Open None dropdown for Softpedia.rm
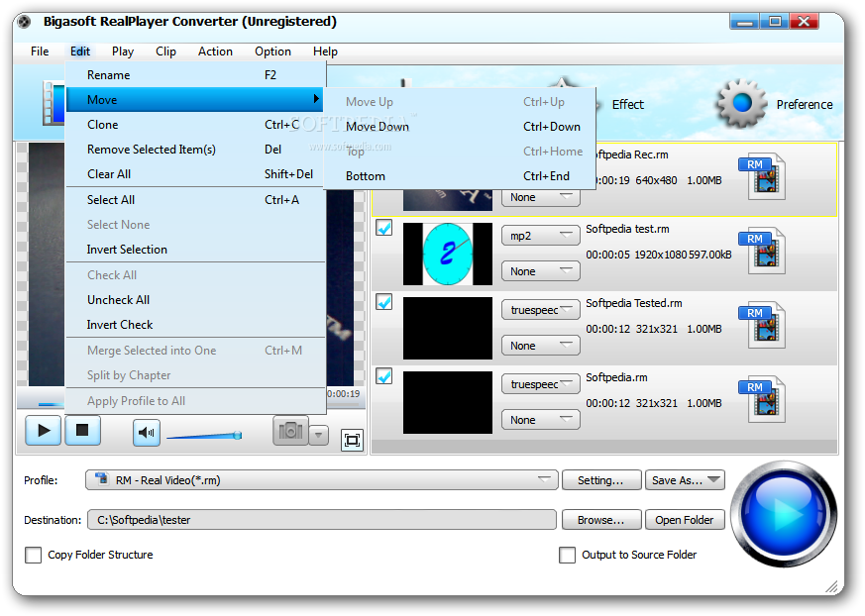 coord(541,420)
